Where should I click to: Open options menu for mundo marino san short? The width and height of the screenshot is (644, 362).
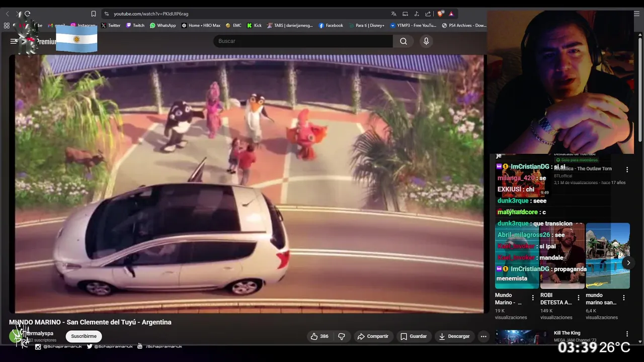[x=624, y=298]
